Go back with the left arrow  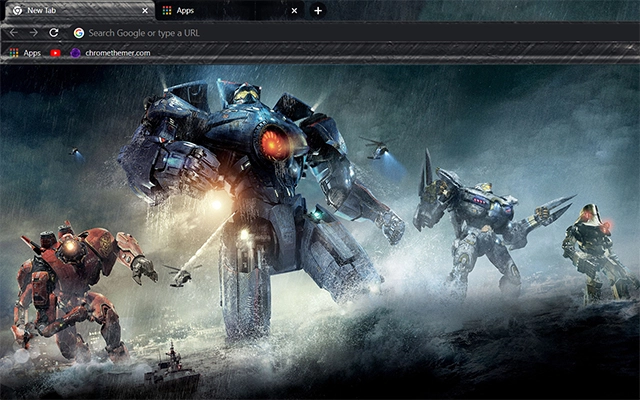coord(13,33)
